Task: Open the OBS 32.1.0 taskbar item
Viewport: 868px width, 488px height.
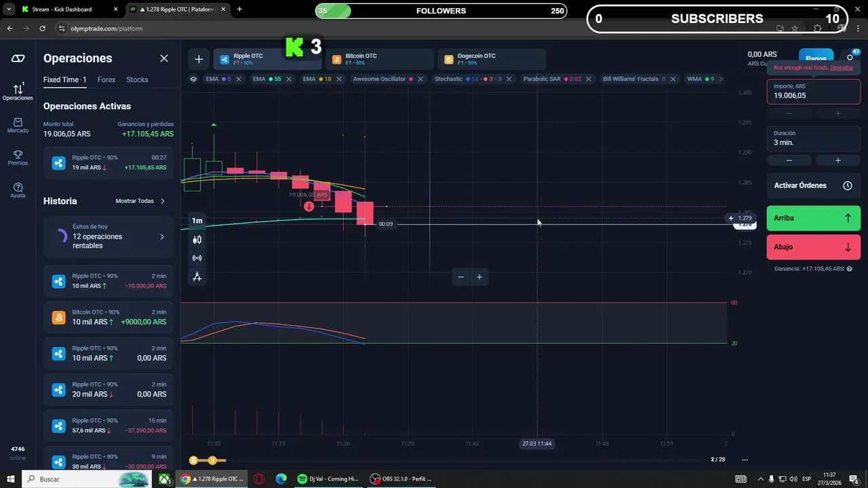Action: 401,479
